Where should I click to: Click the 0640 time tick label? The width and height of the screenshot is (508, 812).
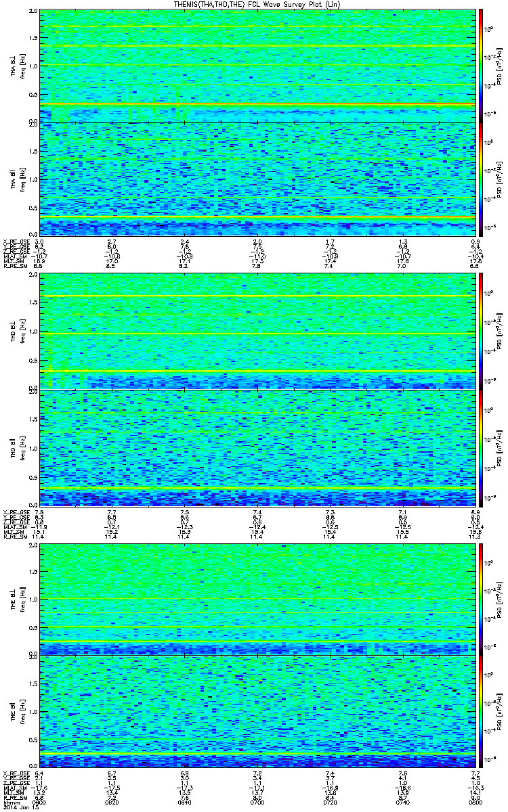click(185, 802)
